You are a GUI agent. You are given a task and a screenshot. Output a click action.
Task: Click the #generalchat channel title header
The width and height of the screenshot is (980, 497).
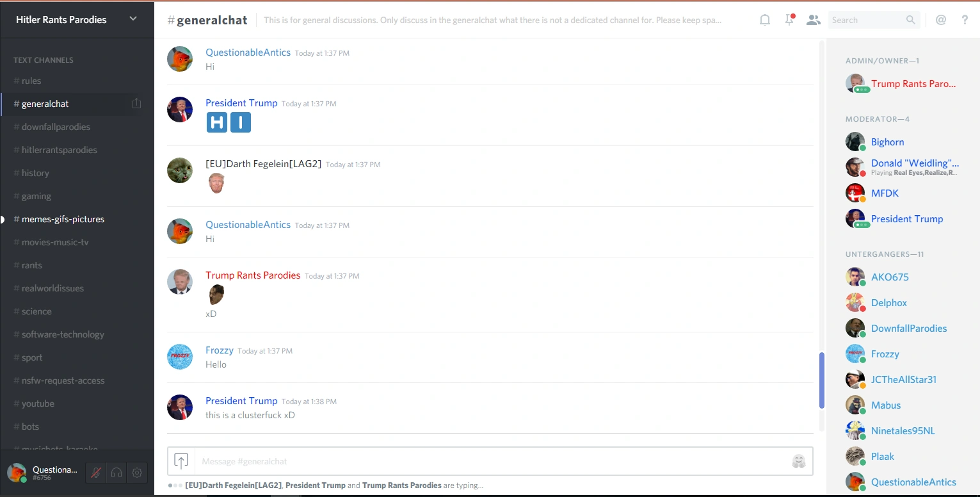pos(207,20)
